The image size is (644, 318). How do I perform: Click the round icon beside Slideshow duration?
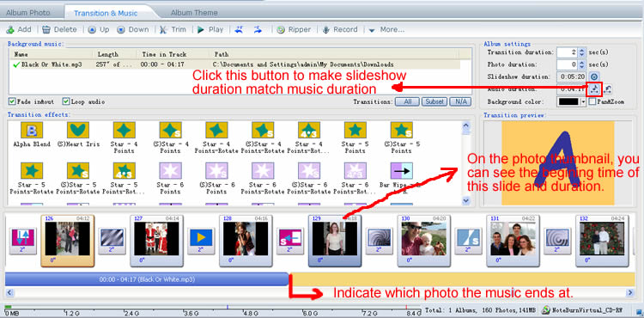tap(593, 76)
